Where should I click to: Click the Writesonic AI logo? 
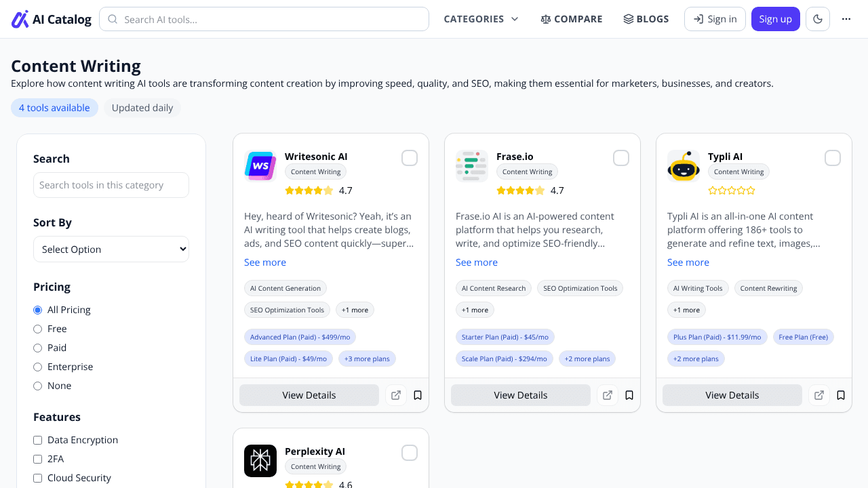point(260,166)
